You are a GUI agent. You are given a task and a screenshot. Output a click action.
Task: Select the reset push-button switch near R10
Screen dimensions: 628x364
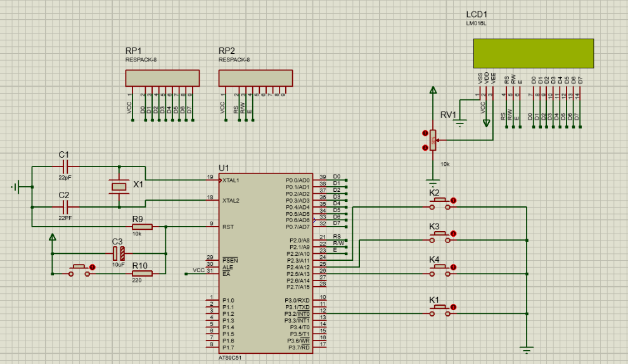pos(79,270)
